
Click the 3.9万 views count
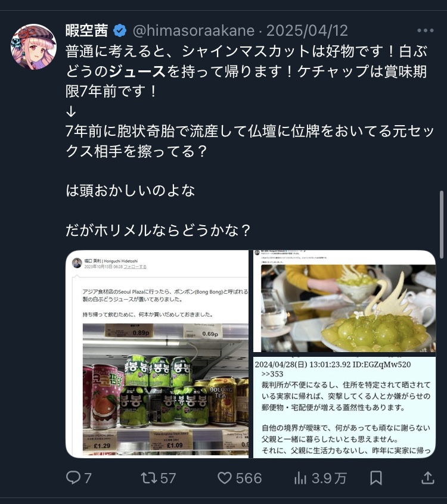point(328,478)
